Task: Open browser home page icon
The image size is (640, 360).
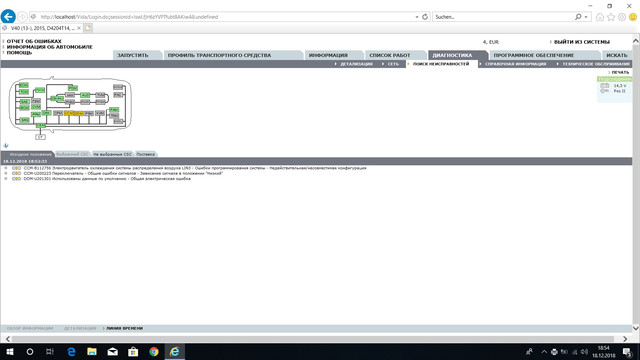Action: coord(600,17)
